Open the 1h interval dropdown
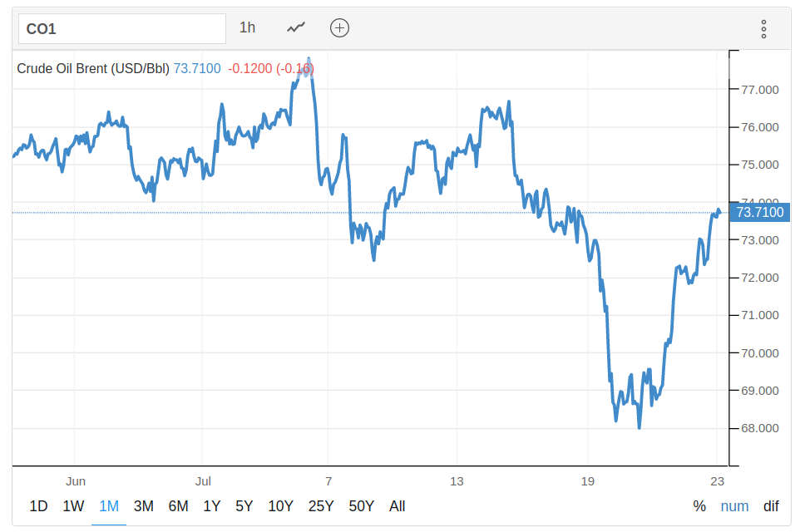 click(x=248, y=27)
